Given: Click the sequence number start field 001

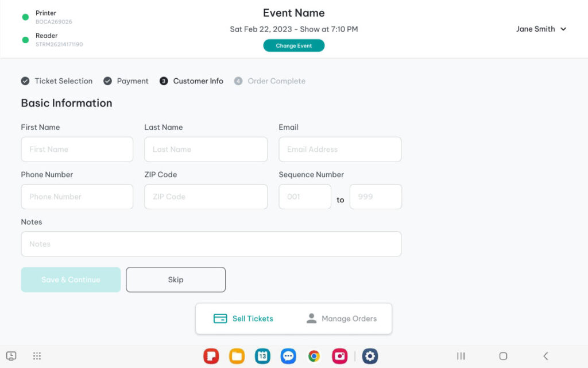Looking at the screenshot, I should (x=305, y=197).
